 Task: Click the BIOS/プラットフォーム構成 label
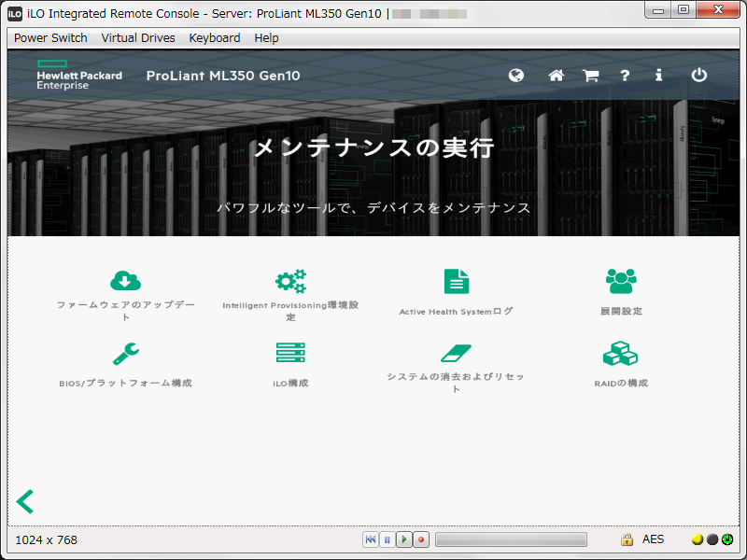click(x=126, y=384)
